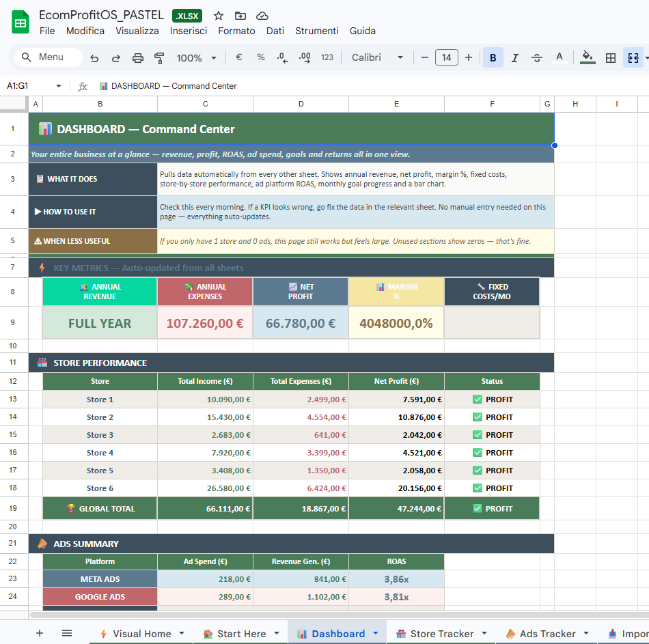Toggle italic text formatting

tap(515, 58)
